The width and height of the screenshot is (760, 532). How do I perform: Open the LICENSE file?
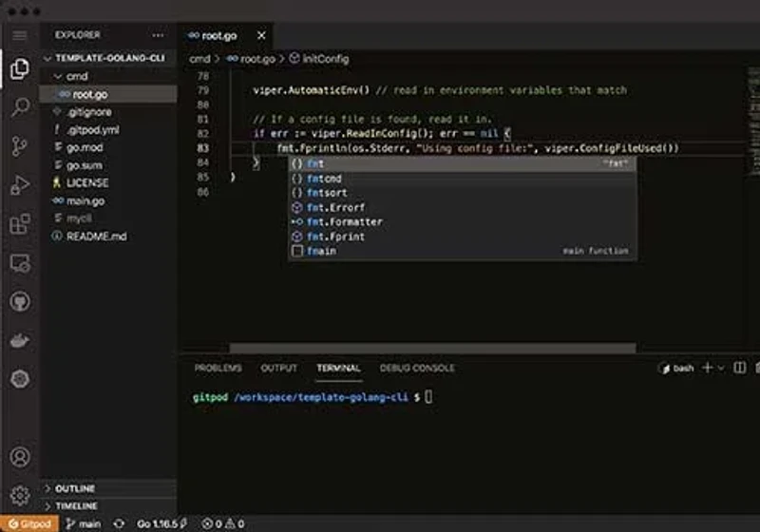[x=108, y=182]
